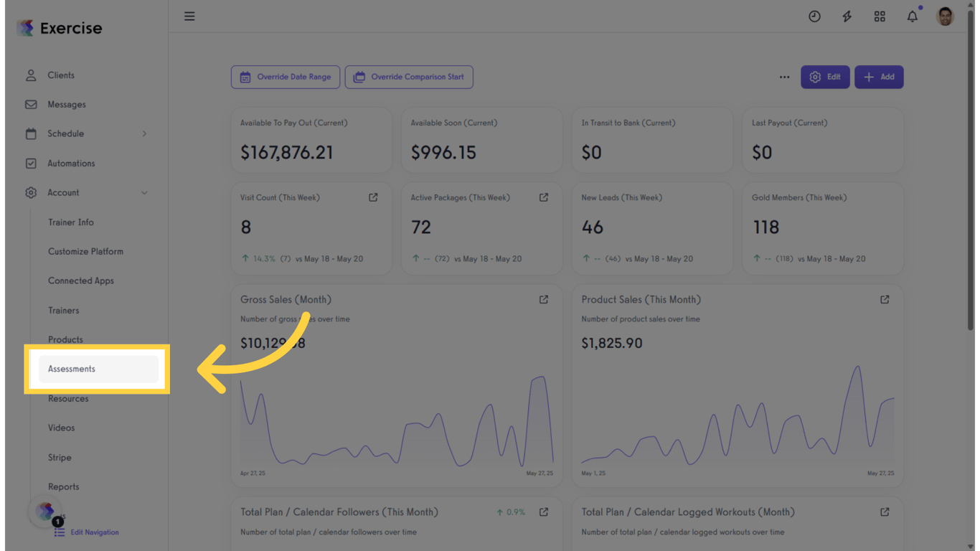Click the quick actions lightning icon
Screen dimensions: 980x551
click(x=847, y=16)
